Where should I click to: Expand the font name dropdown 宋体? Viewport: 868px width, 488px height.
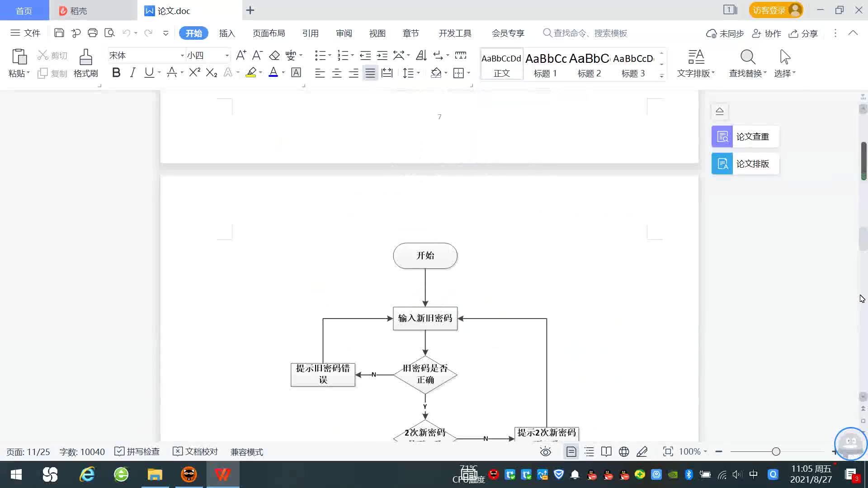click(x=182, y=56)
